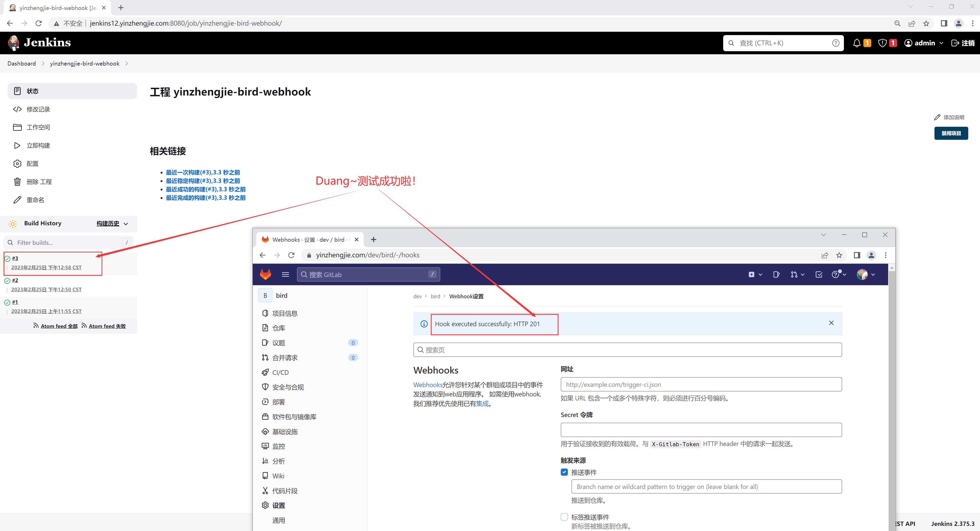Image resolution: width=980 pixels, height=531 pixels.
Task: Select the Webhooks browser tab
Action: click(308, 239)
